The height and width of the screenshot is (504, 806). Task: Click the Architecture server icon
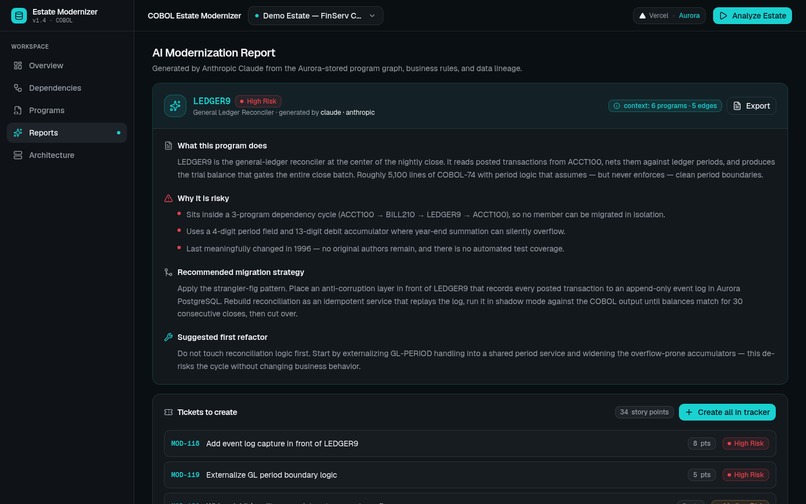(x=18, y=155)
